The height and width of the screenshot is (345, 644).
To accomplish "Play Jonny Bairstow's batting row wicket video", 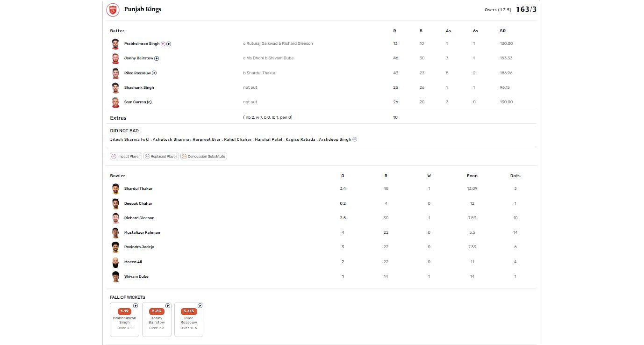I will 157,58.
